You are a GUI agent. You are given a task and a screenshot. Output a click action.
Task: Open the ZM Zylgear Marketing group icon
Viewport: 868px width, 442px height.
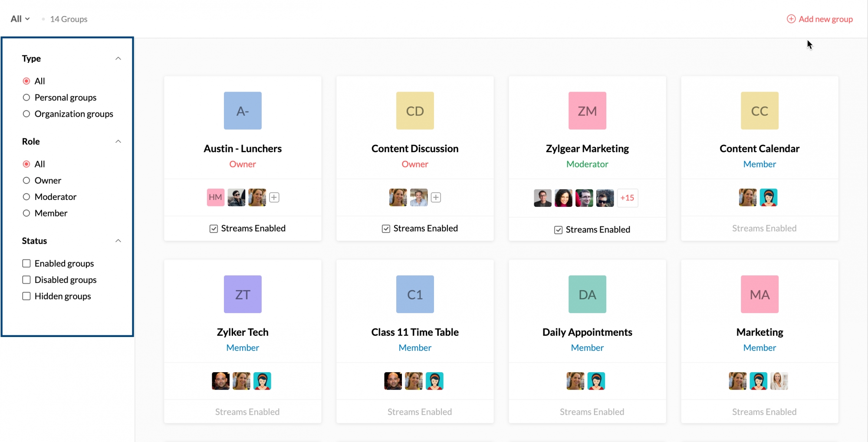[587, 111]
